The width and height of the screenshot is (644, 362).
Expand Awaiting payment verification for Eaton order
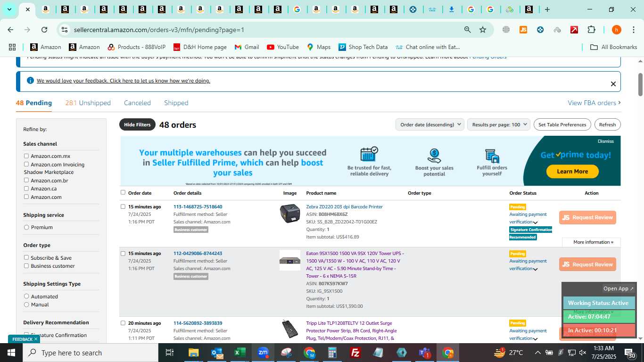tap(536, 269)
